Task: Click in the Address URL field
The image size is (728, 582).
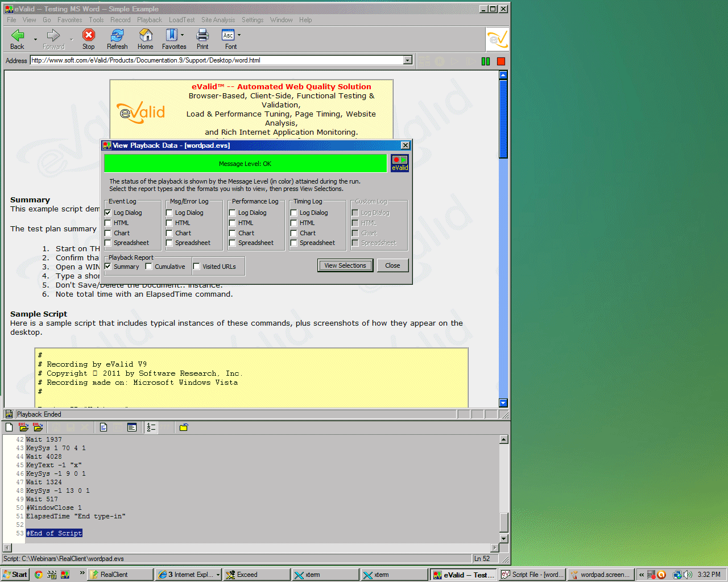Action: 217,60
